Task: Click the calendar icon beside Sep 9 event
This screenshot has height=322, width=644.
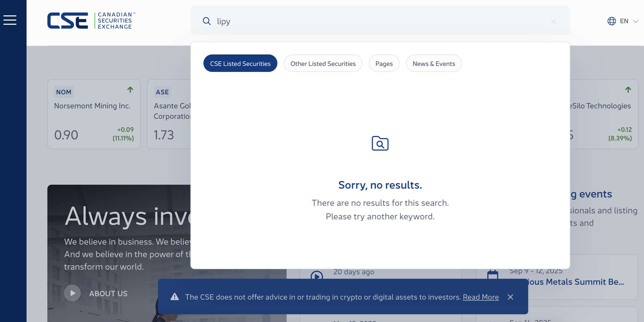Action: (493, 275)
